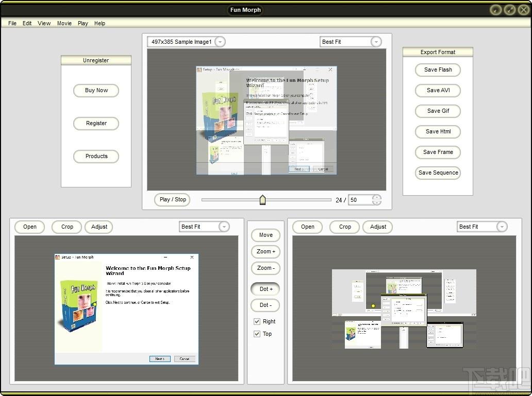Open source image in left panel
The height and width of the screenshot is (396, 532).
tap(29, 227)
